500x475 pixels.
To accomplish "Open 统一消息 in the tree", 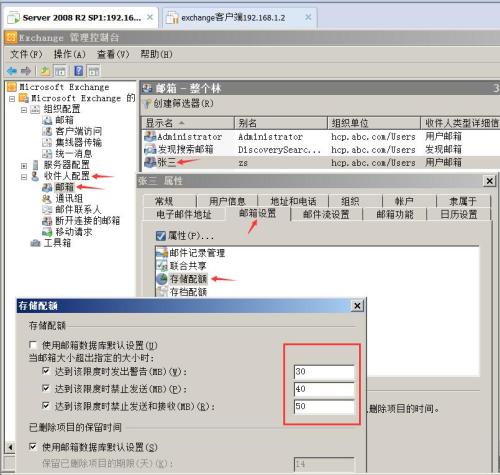I will [74, 154].
